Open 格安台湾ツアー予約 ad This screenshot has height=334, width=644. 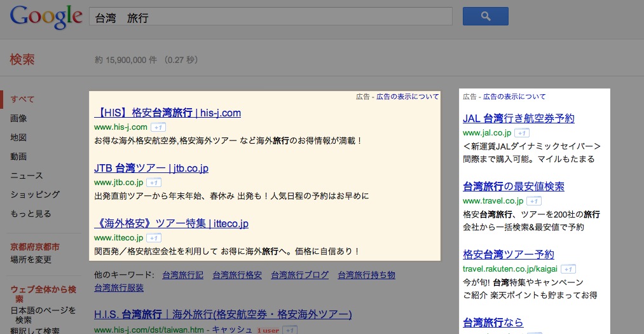tap(509, 254)
